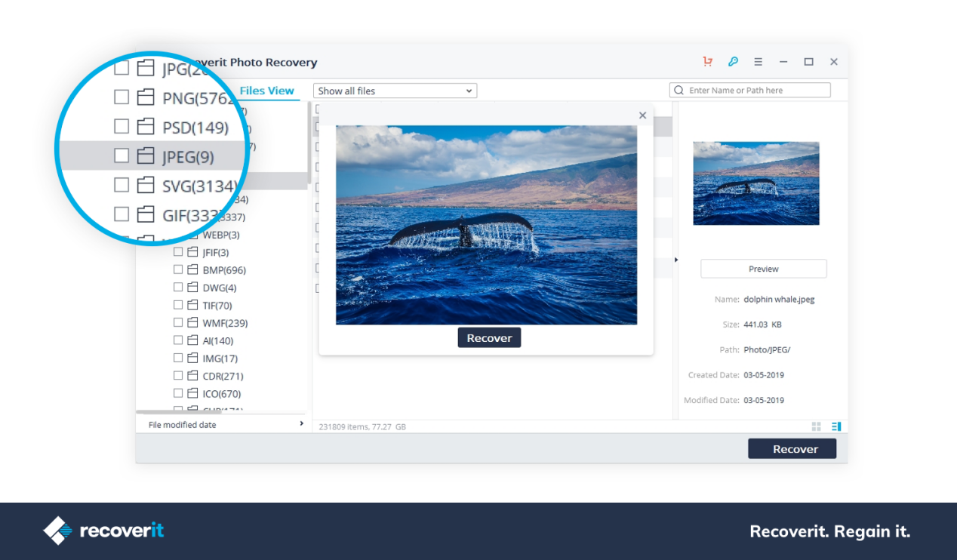Open the Show all files dropdown
The height and width of the screenshot is (560, 957).
(395, 90)
